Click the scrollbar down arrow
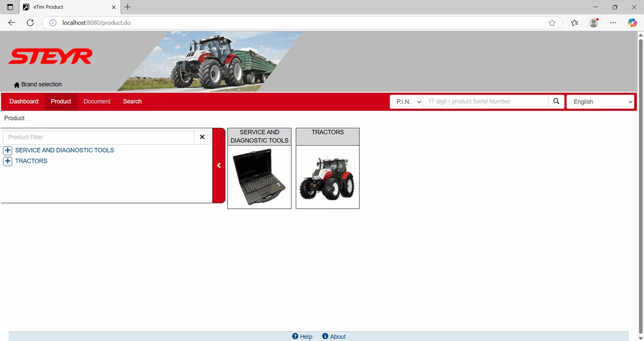This screenshot has width=644, height=341. tap(640, 338)
